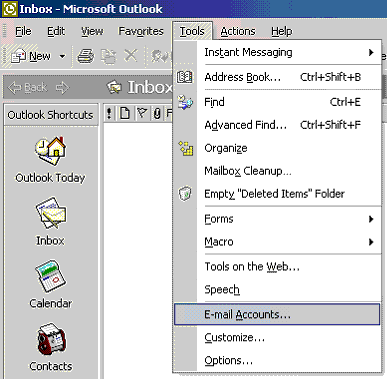
Task: Click the Inbox folder banner icon
Action: 114,87
